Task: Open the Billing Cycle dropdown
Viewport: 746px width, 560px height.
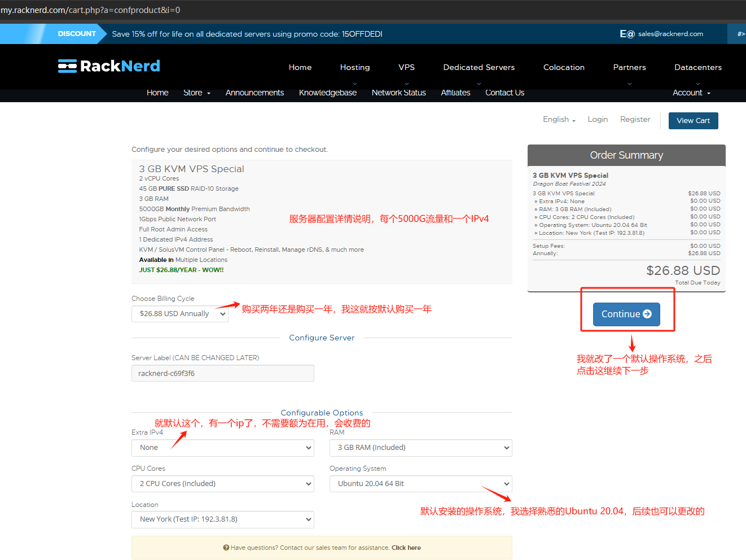Action: pos(180,314)
